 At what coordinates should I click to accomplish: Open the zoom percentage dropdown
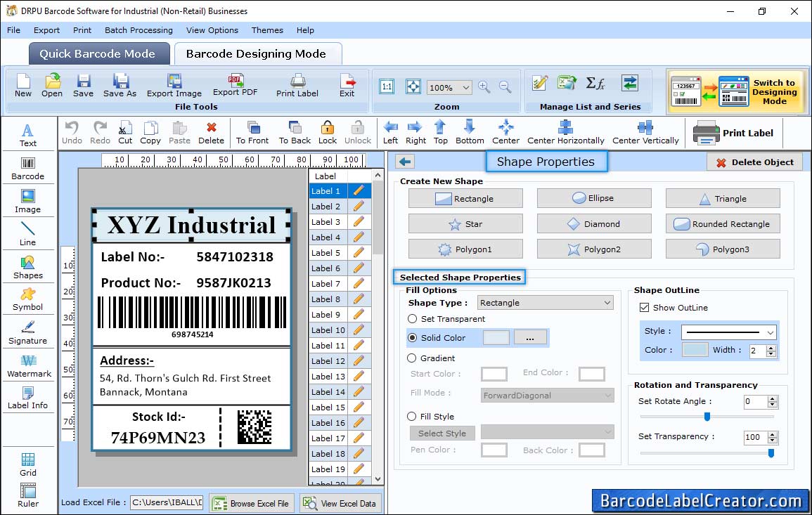tap(466, 87)
